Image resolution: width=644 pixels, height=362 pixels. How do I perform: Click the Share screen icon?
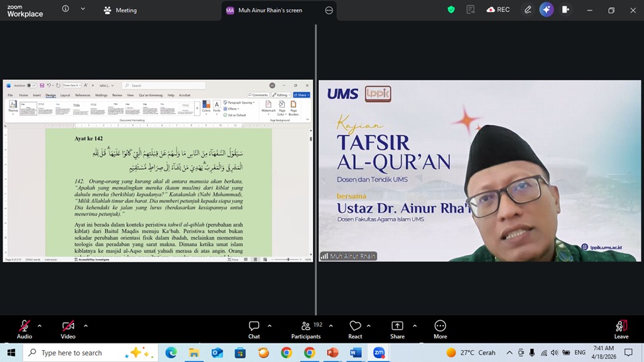[397, 330]
